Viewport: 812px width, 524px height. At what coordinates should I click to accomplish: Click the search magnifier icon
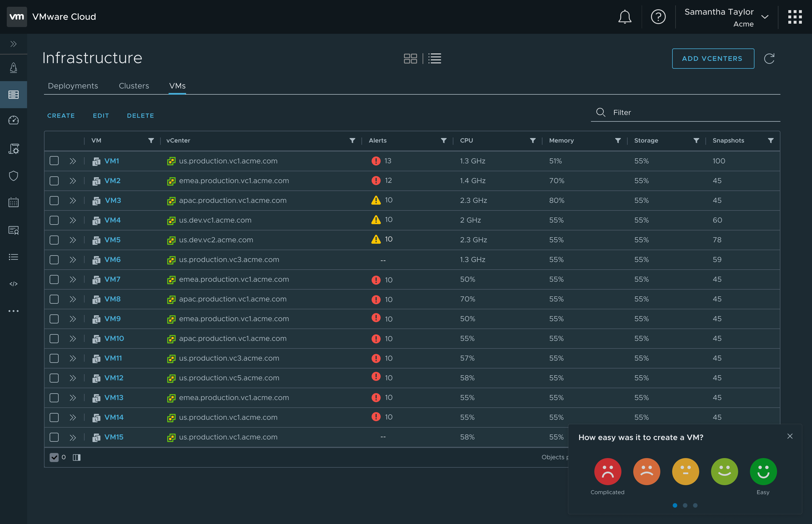601,112
